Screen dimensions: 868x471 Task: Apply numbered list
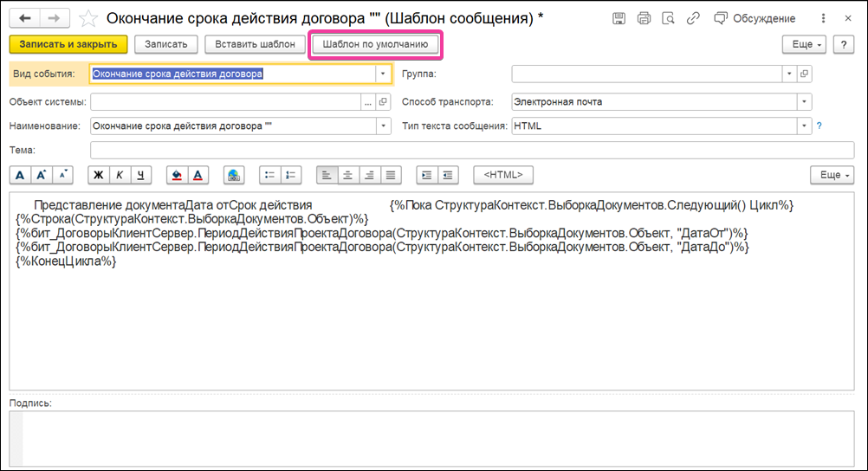pyautogui.click(x=291, y=175)
